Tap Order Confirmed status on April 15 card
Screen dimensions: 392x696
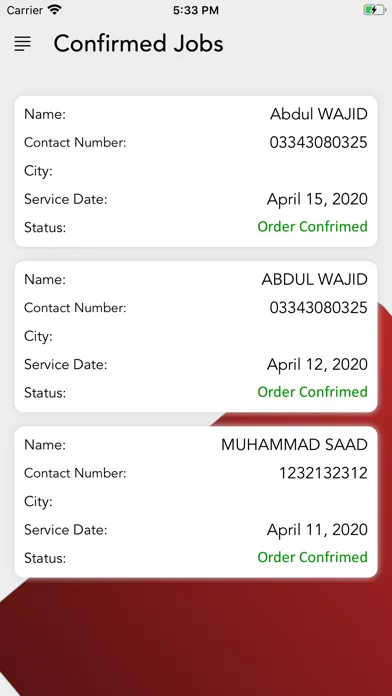click(313, 227)
